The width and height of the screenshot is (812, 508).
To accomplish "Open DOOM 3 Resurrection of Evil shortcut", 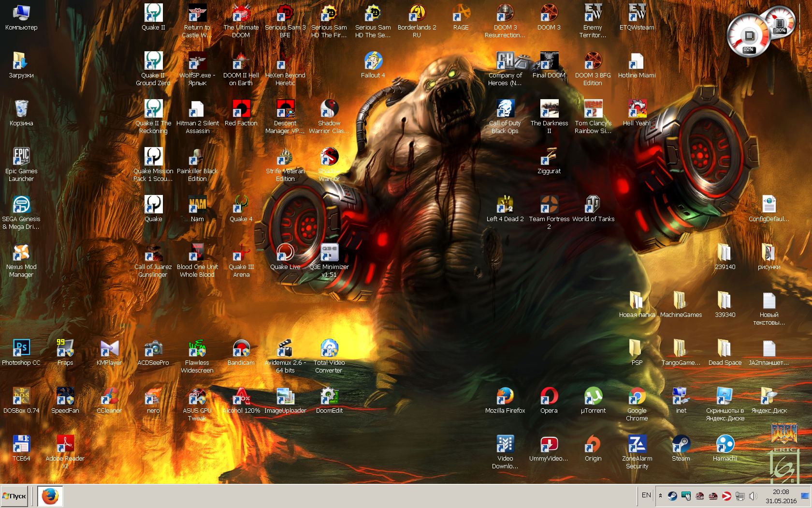I will point(505,21).
